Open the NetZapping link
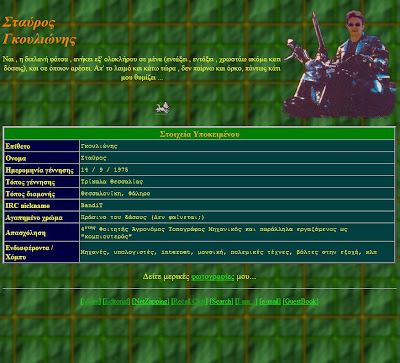The width and height of the screenshot is (400, 363). 150,301
